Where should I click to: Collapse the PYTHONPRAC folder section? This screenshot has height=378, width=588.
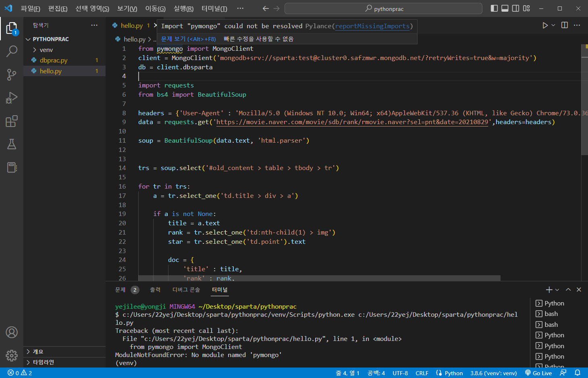(64, 39)
